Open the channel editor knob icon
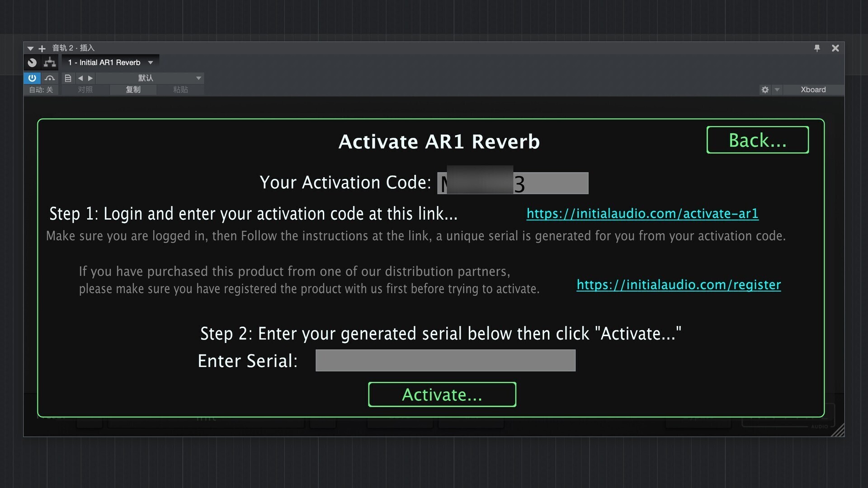 pos(32,62)
